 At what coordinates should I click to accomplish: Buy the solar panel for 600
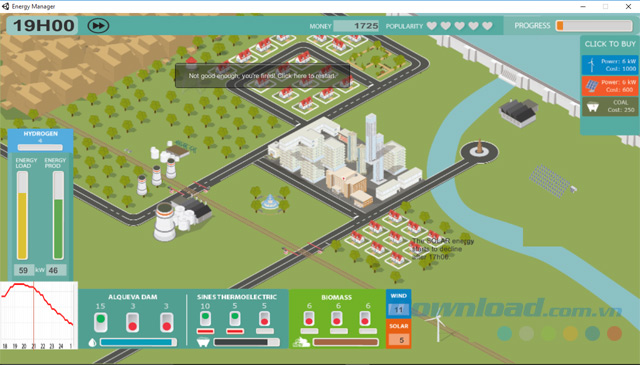610,86
